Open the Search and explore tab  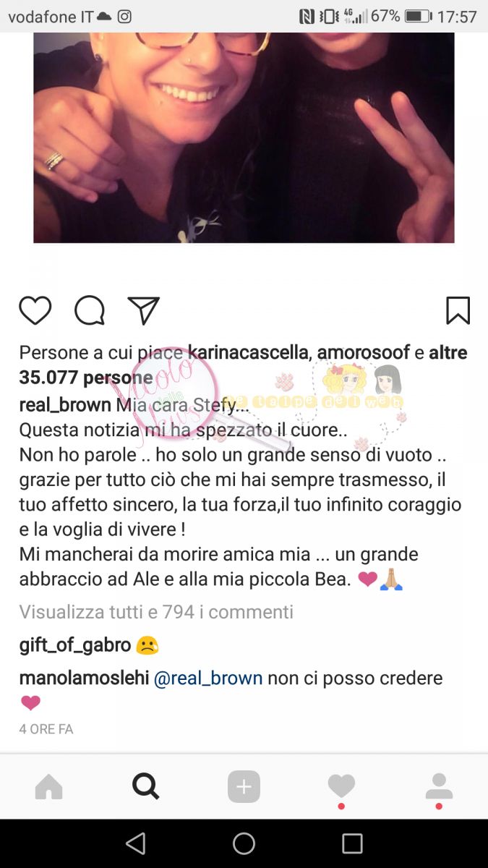tap(146, 786)
